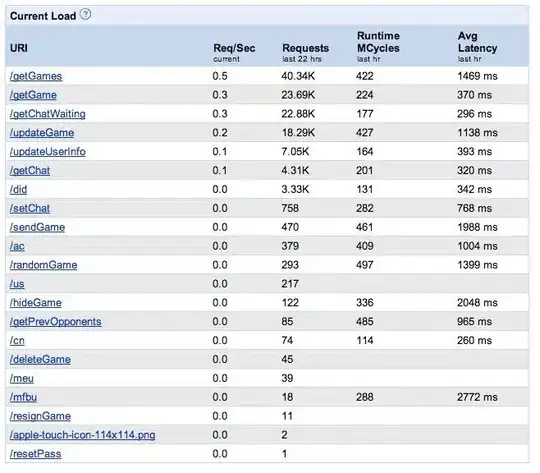
Task: Click the Current Load help question-mark icon
Action: pos(85,14)
